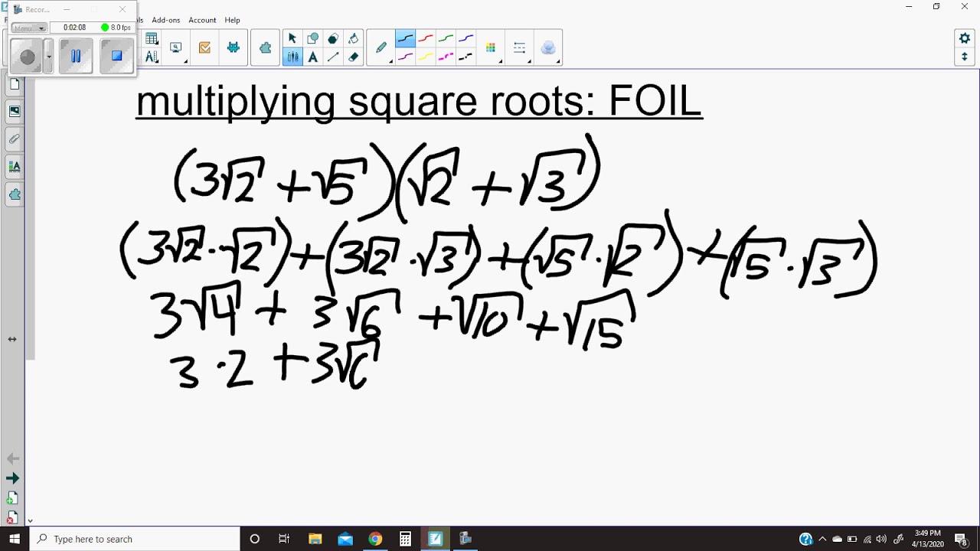This screenshot has width=980, height=551.
Task: Click the Windows search box
Action: [x=135, y=539]
